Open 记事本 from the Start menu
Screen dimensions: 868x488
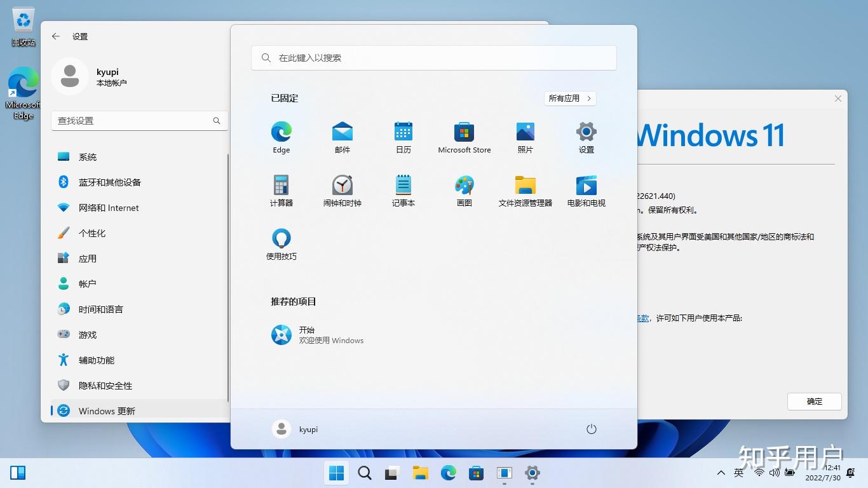(403, 190)
